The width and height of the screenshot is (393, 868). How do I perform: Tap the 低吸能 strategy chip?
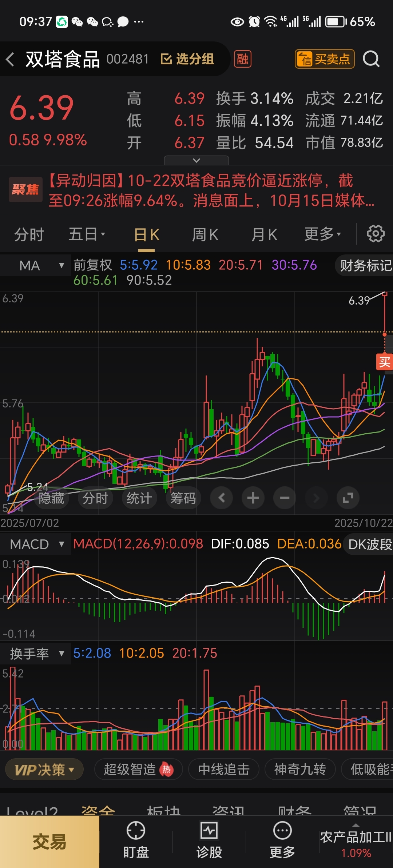point(368,770)
